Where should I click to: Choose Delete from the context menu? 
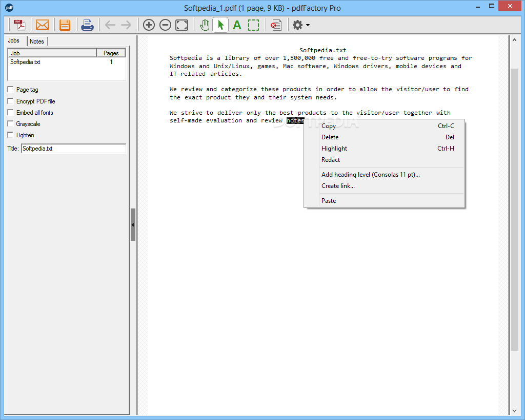coord(385,137)
